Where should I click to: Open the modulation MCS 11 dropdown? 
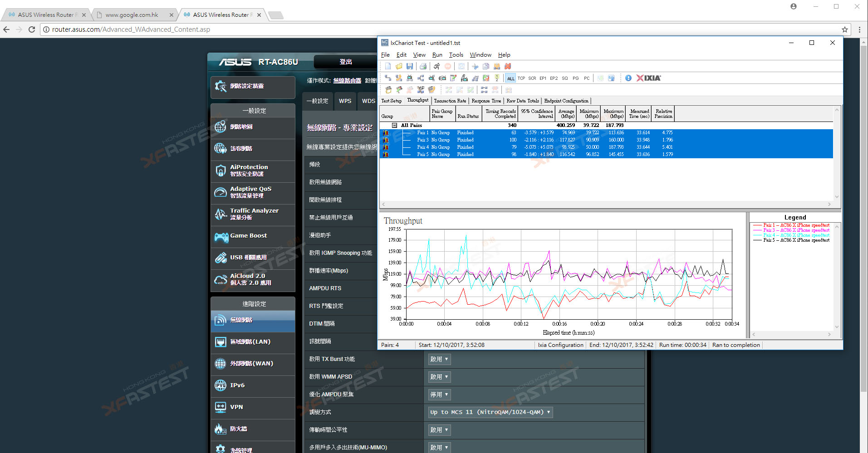coord(490,412)
